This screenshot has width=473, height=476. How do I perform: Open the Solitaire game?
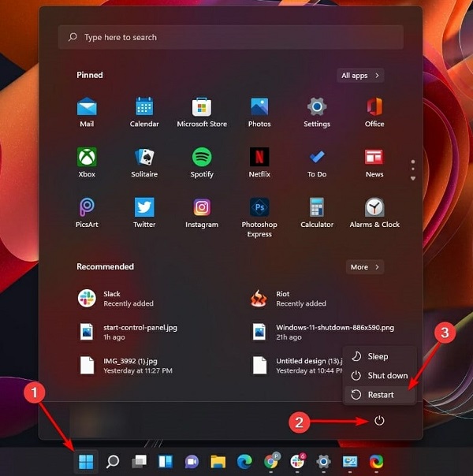pos(144,162)
